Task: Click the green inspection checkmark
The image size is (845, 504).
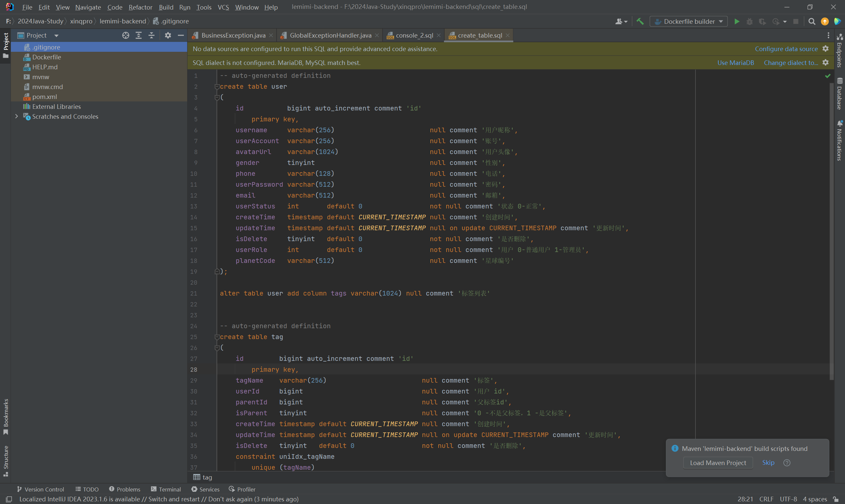Action: [x=828, y=76]
